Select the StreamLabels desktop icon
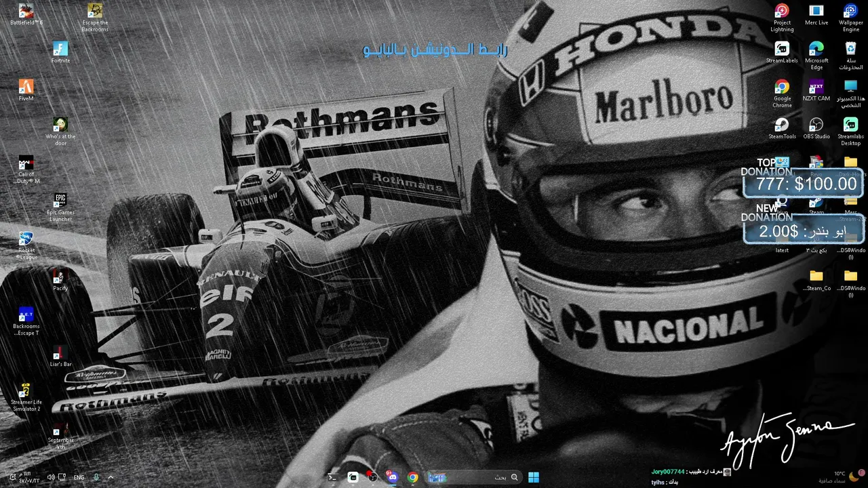 click(x=782, y=52)
